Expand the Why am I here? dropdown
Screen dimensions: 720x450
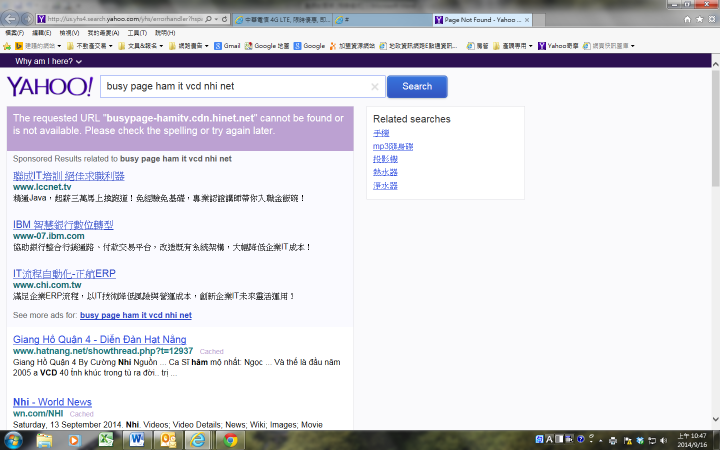tap(48, 61)
